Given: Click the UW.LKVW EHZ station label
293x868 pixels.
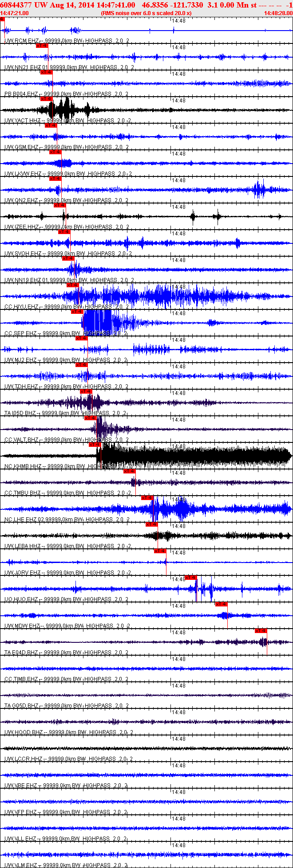Looking at the screenshot, I should (23, 174).
